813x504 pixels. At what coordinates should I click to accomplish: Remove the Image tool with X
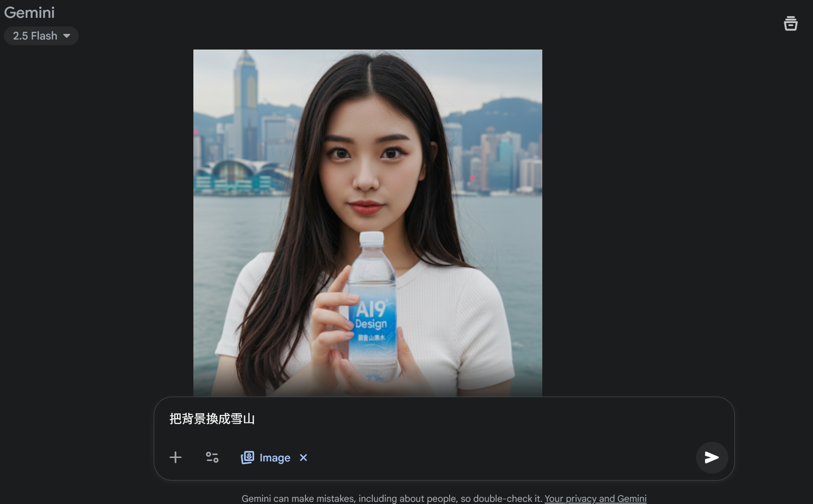pyautogui.click(x=303, y=458)
